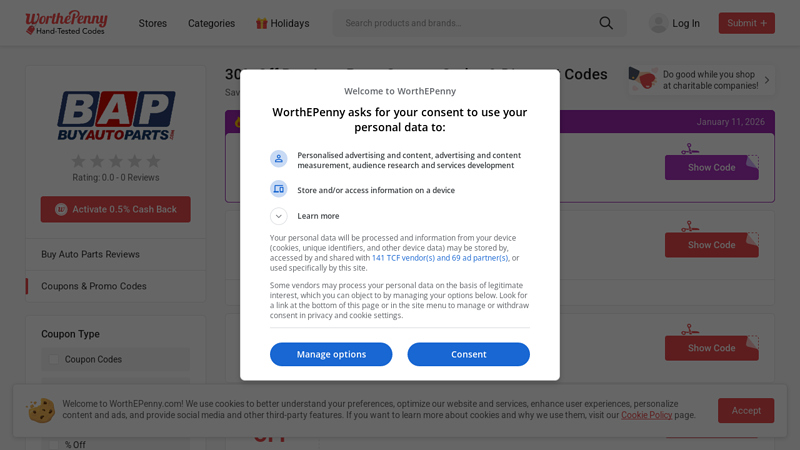Viewport: 800px width, 450px height.
Task: Click the WorthEPenny logo
Action: (x=66, y=23)
